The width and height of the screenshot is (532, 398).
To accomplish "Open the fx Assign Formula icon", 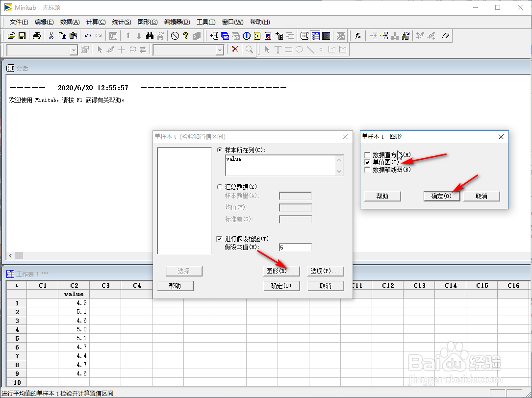I will tap(358, 36).
